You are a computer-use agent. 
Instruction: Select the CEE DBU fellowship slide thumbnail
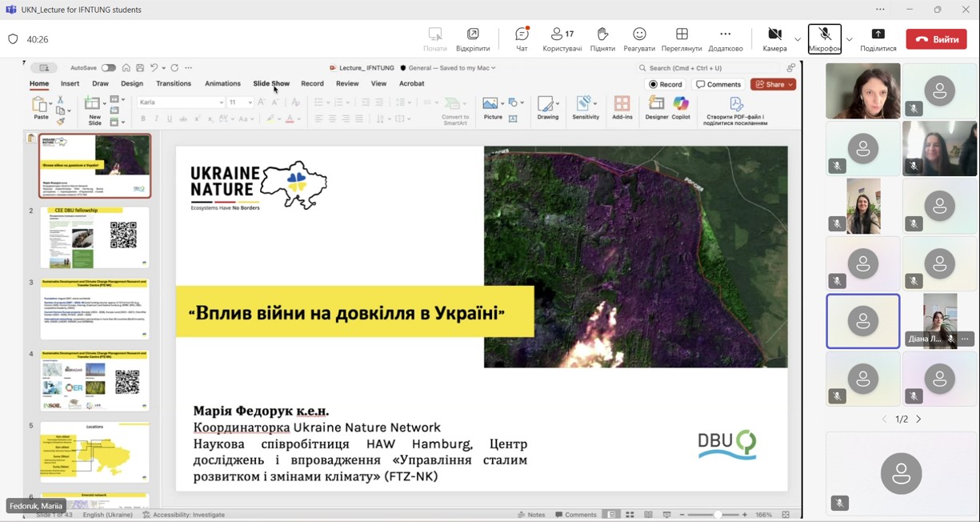coord(94,238)
